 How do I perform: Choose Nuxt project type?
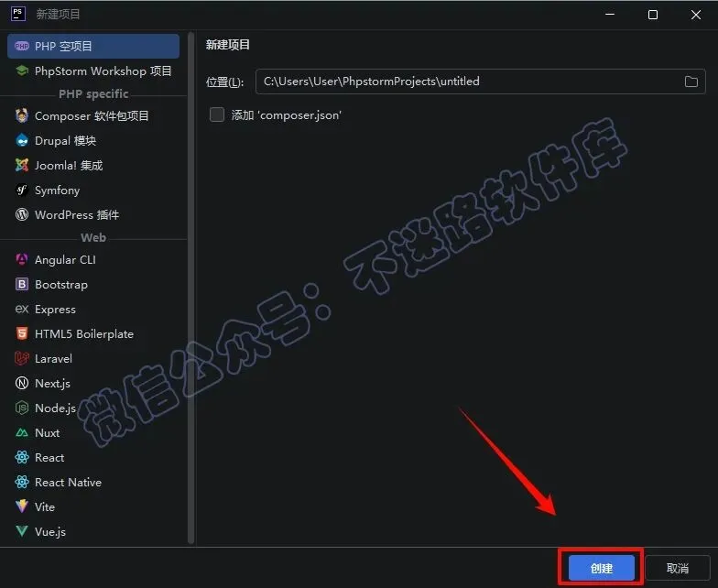[x=93, y=432]
